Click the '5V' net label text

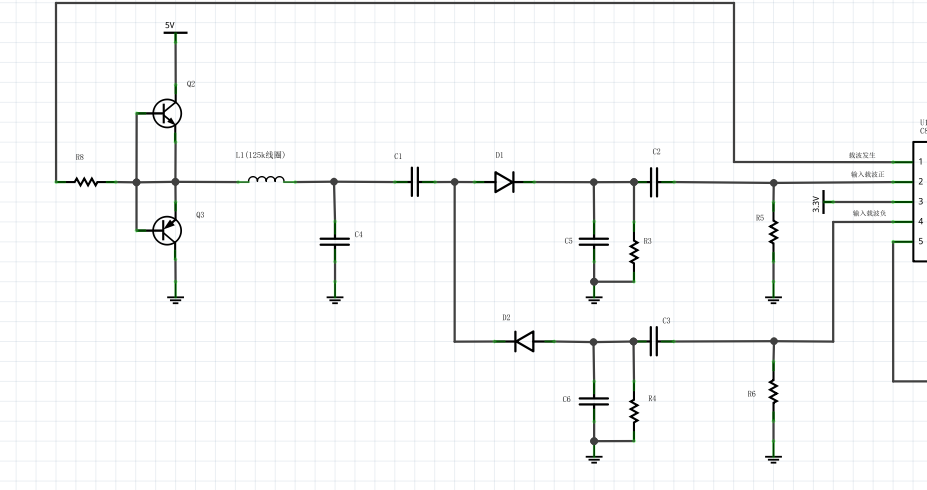(170, 25)
